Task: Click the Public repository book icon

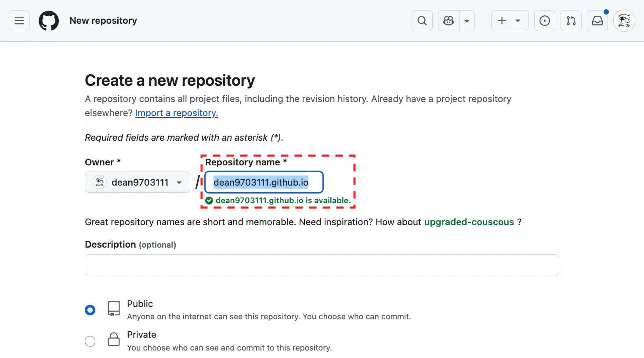Action: (x=114, y=309)
